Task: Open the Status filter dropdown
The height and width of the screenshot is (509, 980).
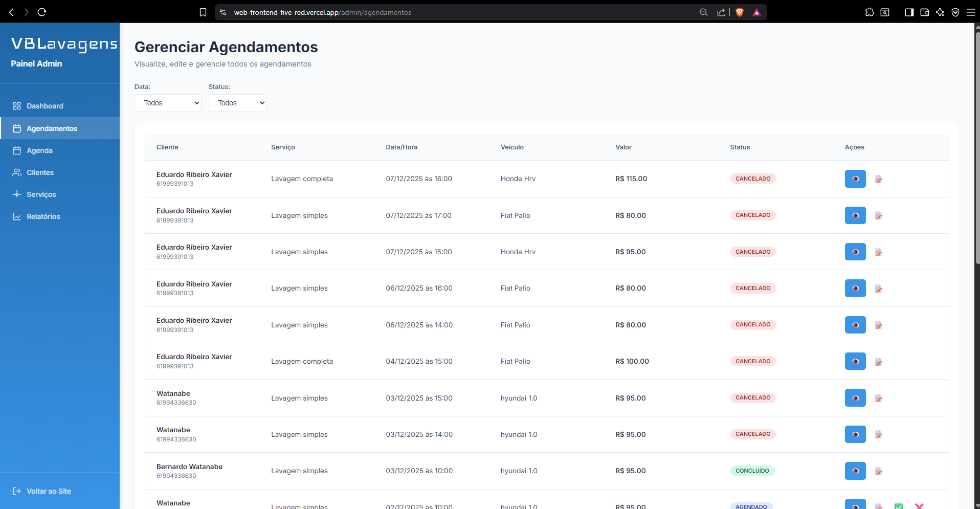Action: [x=237, y=103]
